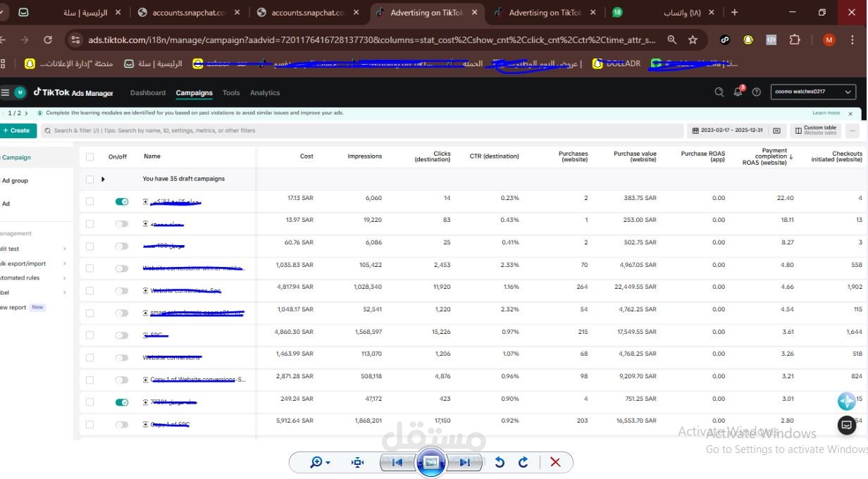This screenshot has height=479, width=868.
Task: Open the Analytics tab
Action: [265, 92]
